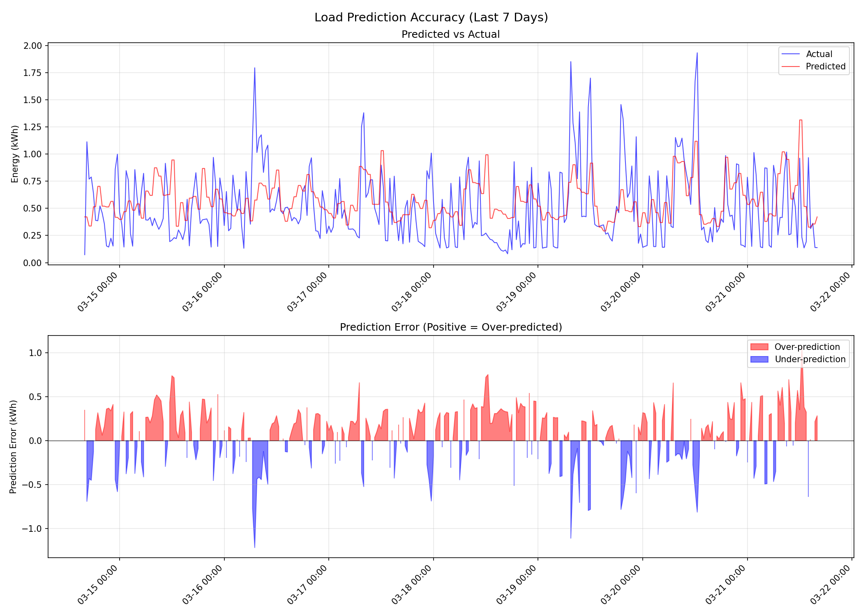Click the 'Prediction Error (kWh)' y-axis label

click(13, 447)
